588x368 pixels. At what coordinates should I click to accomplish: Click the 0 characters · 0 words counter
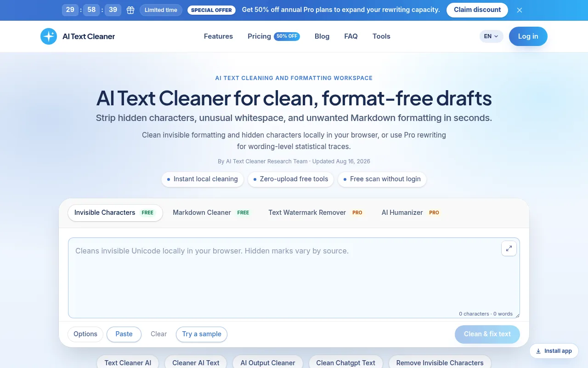pyautogui.click(x=486, y=314)
